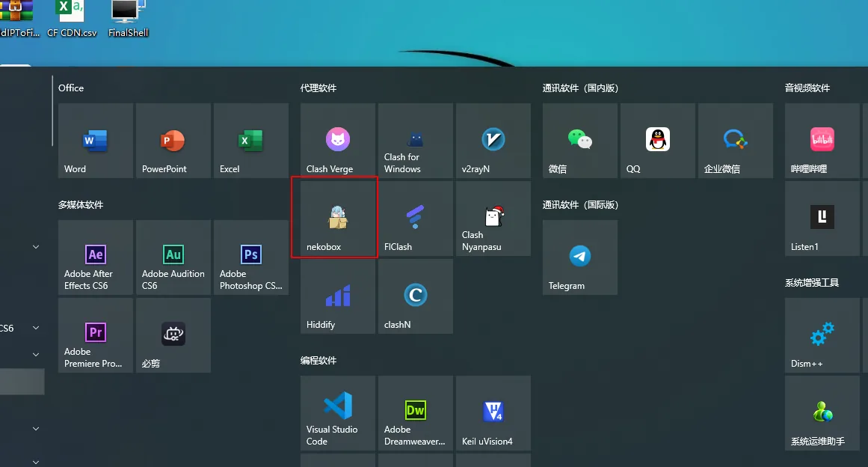Start v2rayN

(493, 141)
